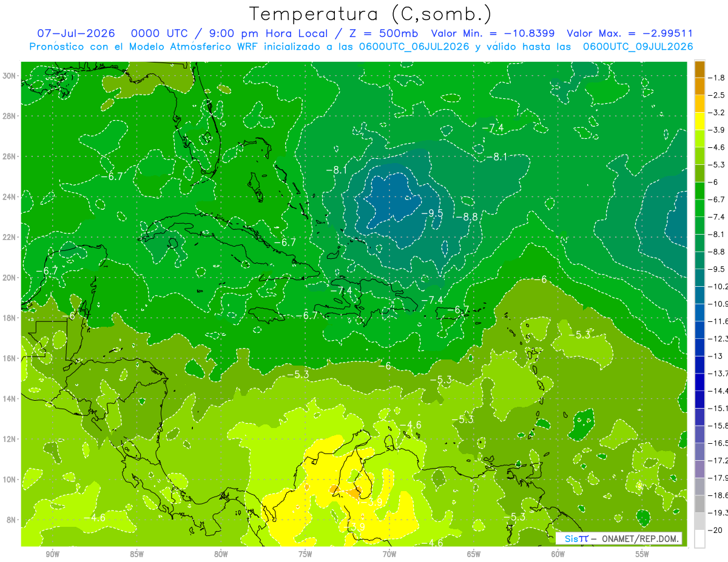Click the -13 color scale label

pyautogui.click(x=715, y=356)
